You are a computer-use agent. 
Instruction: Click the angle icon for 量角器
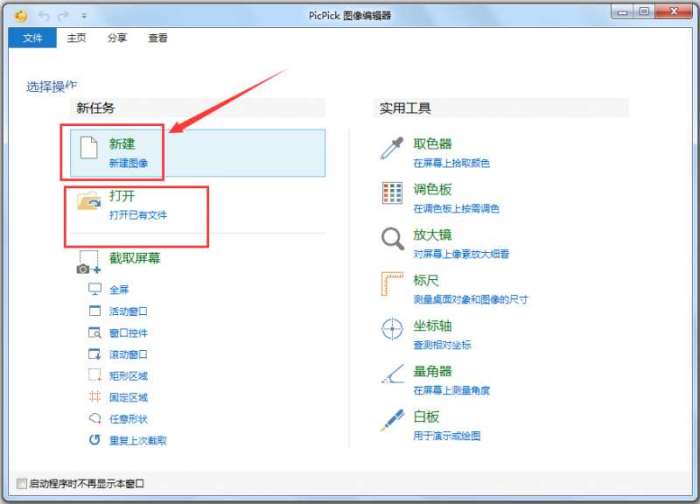[392, 374]
